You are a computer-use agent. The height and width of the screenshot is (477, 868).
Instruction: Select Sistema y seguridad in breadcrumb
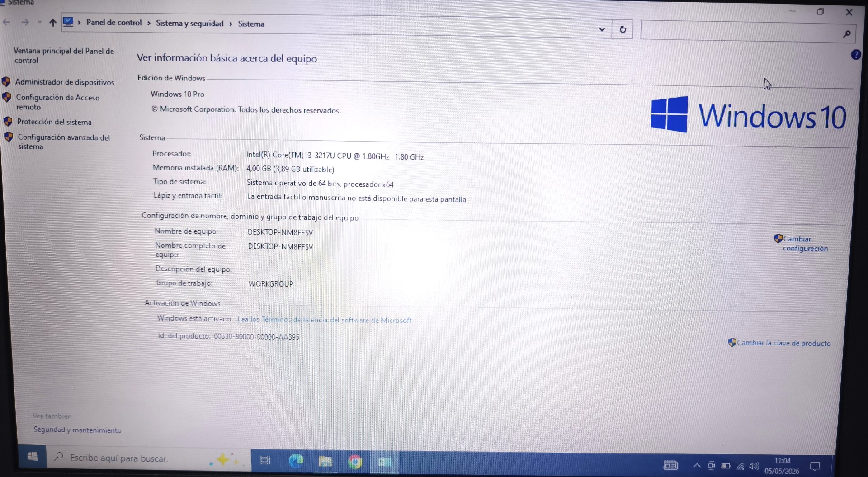tap(189, 23)
